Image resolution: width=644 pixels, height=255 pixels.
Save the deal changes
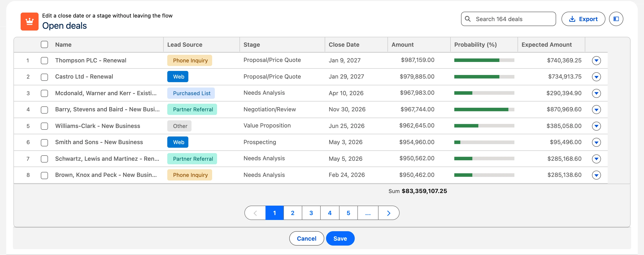pyautogui.click(x=340, y=238)
